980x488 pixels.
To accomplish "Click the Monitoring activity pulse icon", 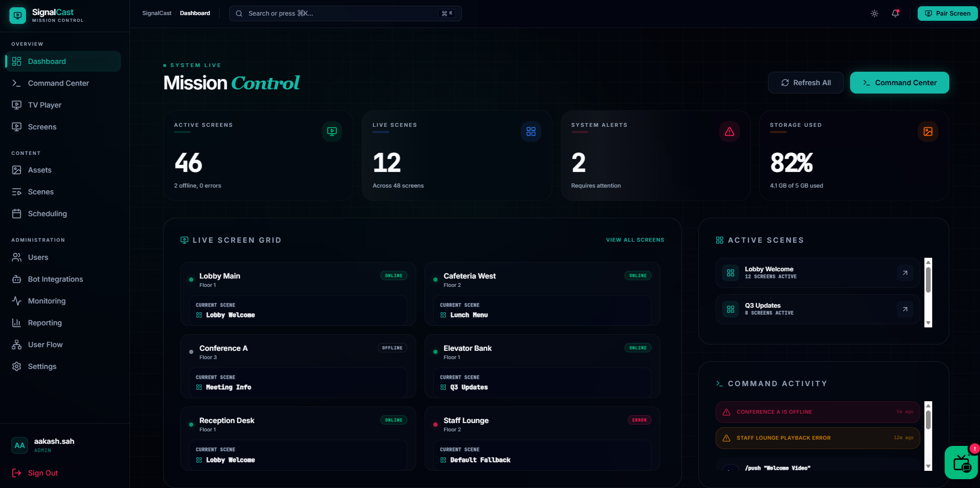I will 17,301.
